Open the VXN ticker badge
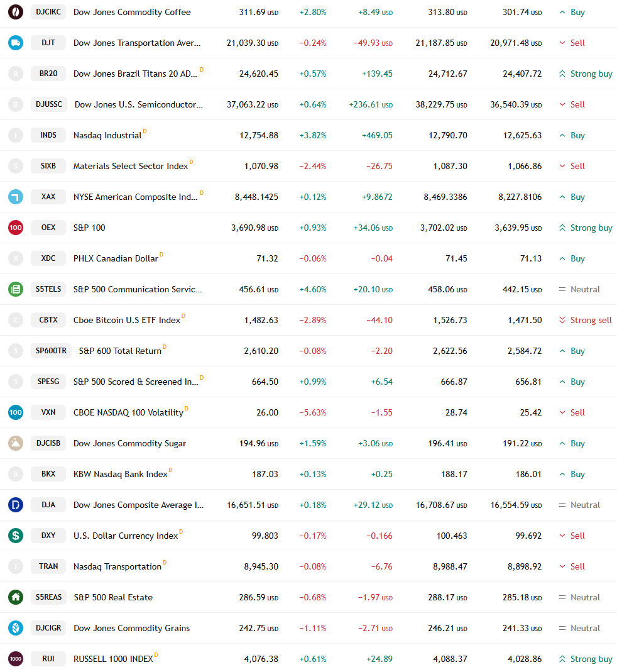The width and height of the screenshot is (617, 672). [x=48, y=412]
